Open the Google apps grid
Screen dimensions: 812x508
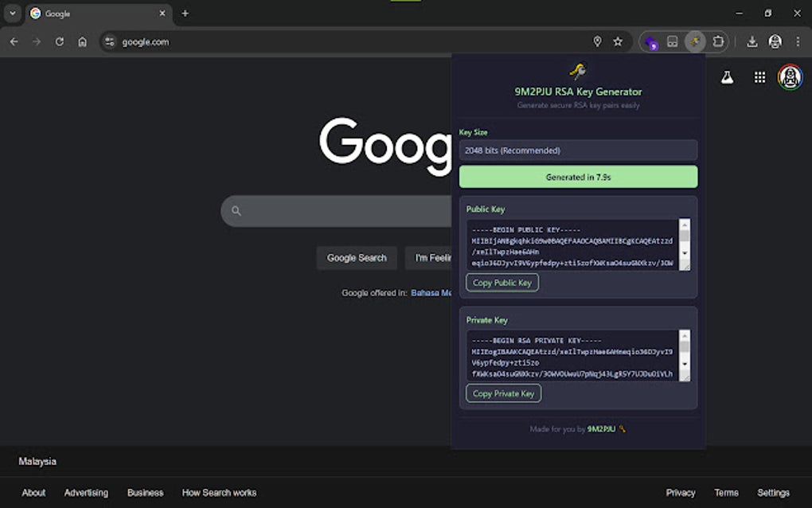tap(759, 77)
